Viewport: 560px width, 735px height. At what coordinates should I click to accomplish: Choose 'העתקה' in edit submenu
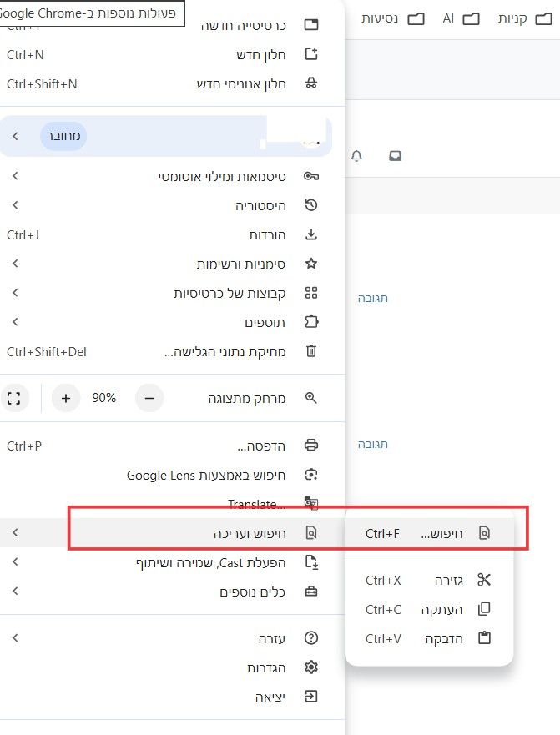(429, 609)
